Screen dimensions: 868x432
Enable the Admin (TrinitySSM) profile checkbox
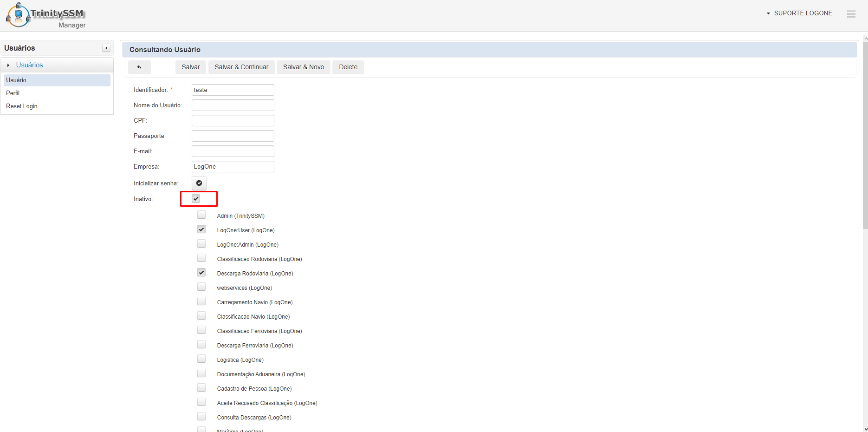pyautogui.click(x=201, y=215)
